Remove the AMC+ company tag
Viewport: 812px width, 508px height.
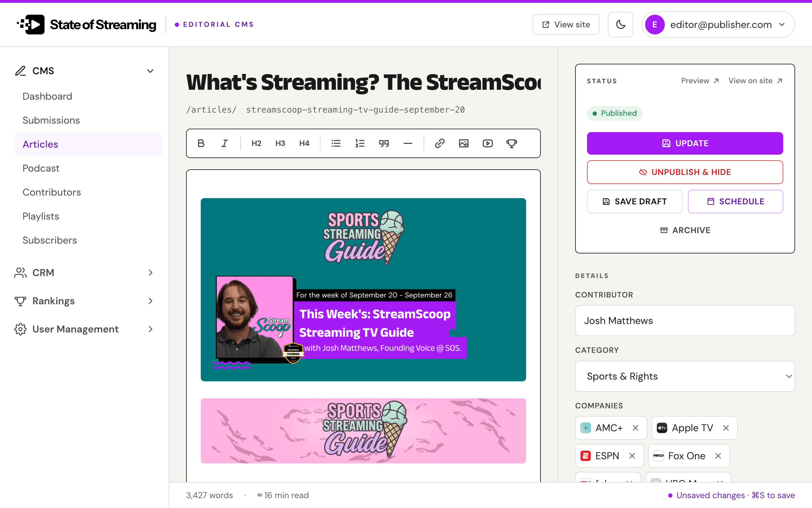coord(635,428)
